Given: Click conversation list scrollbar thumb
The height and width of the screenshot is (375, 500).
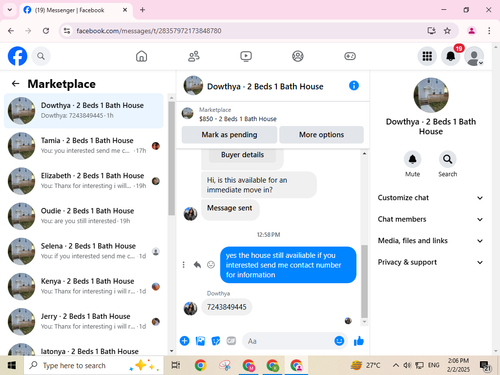Looking at the screenshot, I should point(171,158).
